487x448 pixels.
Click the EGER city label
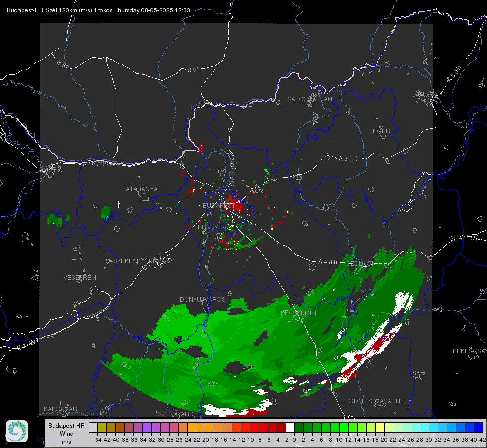tap(381, 131)
